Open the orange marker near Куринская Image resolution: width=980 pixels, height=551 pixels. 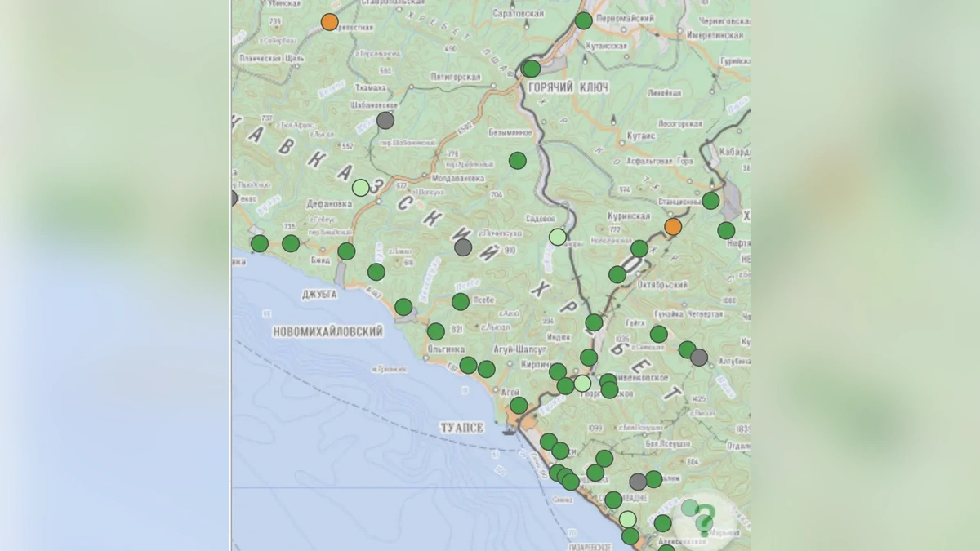click(x=673, y=226)
